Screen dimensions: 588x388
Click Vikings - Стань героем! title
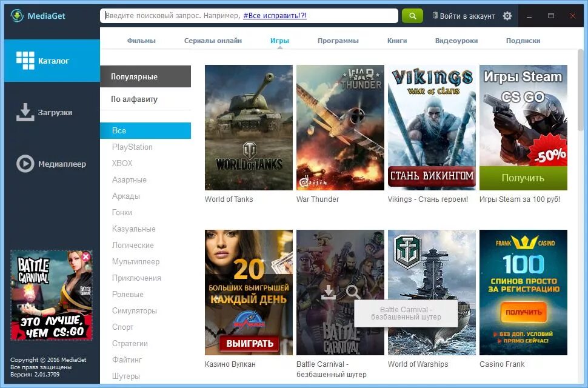point(428,199)
